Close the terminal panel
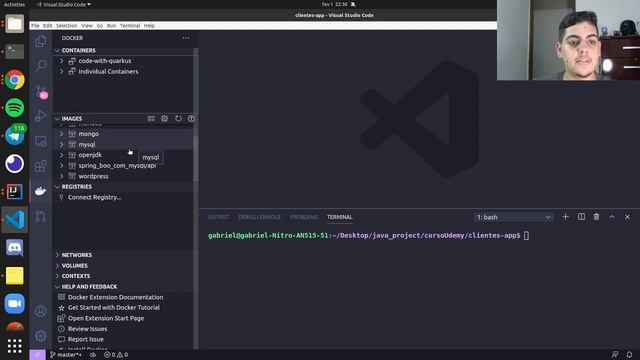The height and width of the screenshot is (360, 640). tap(627, 217)
